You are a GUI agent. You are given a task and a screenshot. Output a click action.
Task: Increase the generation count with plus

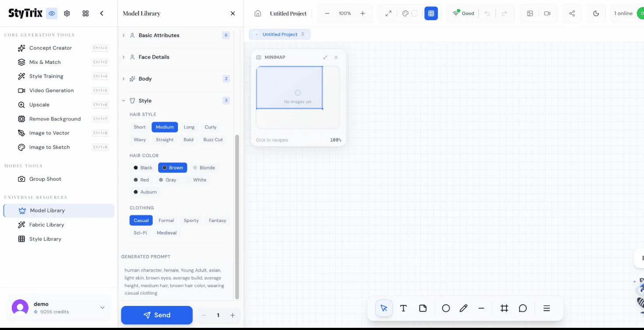tap(233, 315)
